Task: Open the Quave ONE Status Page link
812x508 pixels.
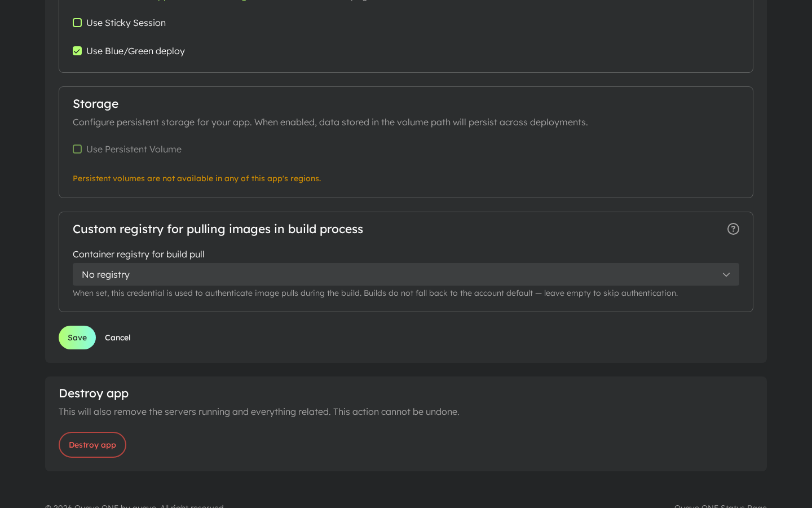Action: 720,506
